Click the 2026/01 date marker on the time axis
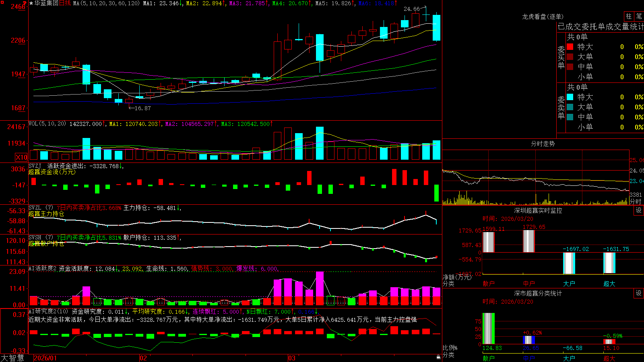 tap(45, 358)
